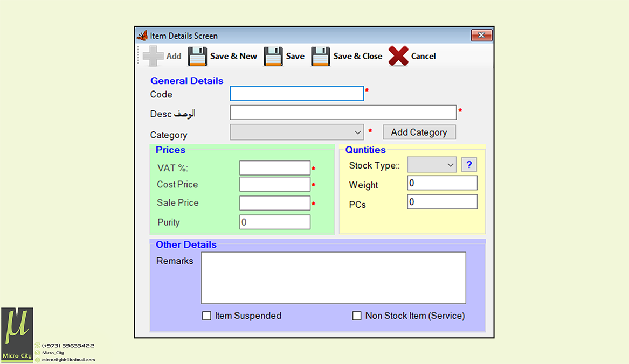The image size is (629, 364).
Task: Select the Purity value field
Action: (275, 222)
